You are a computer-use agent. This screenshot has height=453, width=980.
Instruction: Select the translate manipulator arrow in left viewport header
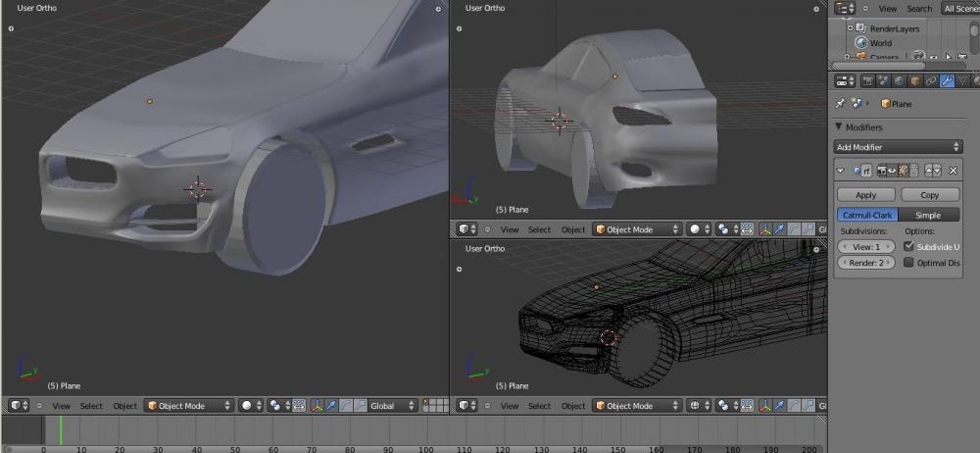(331, 405)
